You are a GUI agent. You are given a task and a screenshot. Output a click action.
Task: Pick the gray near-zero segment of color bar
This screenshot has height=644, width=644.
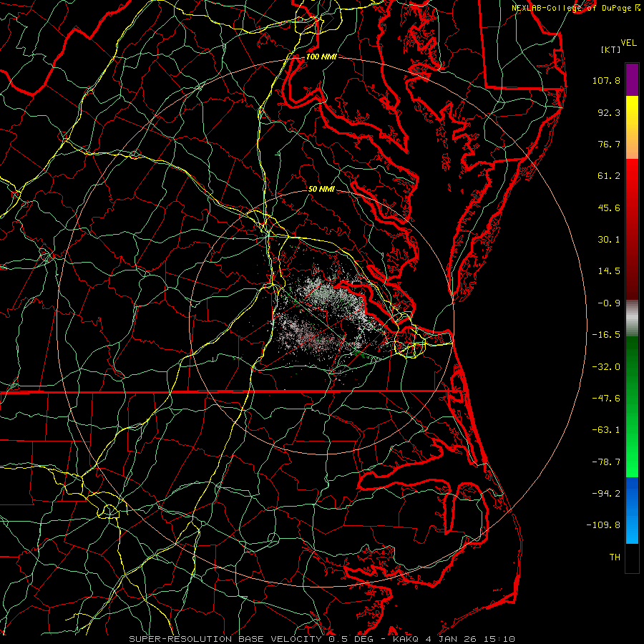[x=632, y=318]
